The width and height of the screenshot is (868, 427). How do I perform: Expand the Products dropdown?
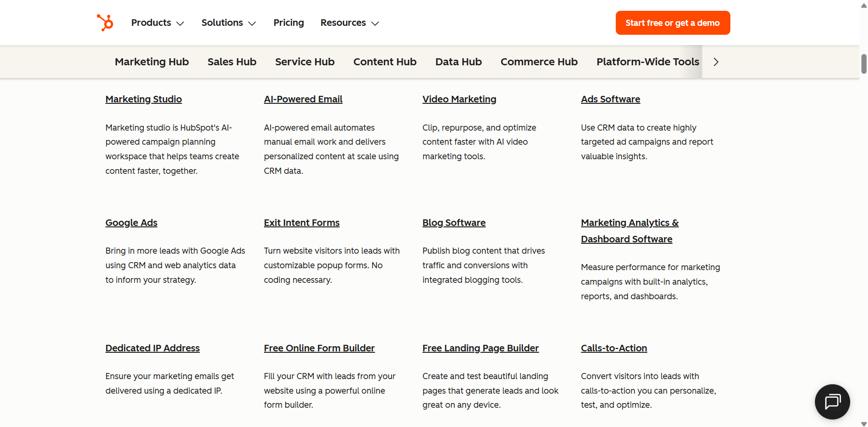tap(157, 23)
